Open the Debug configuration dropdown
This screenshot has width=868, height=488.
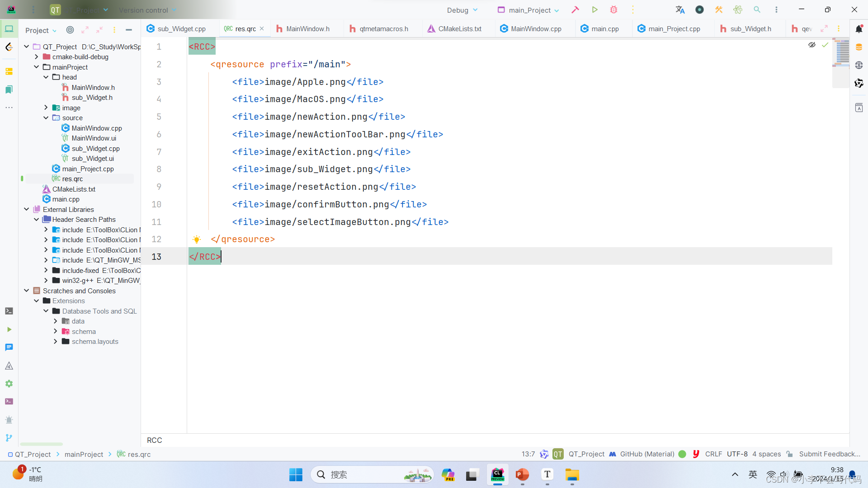coord(462,10)
